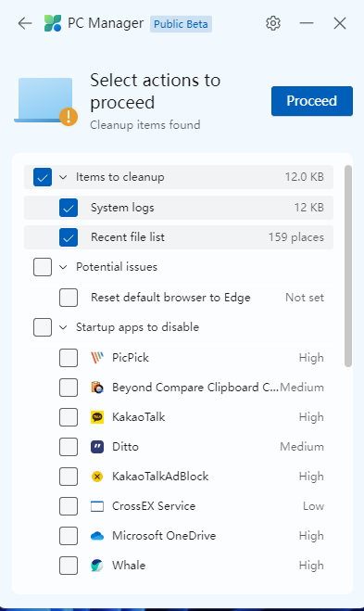The height and width of the screenshot is (611, 364).
Task: Click the CrossEX Service label text
Action: pos(154,506)
